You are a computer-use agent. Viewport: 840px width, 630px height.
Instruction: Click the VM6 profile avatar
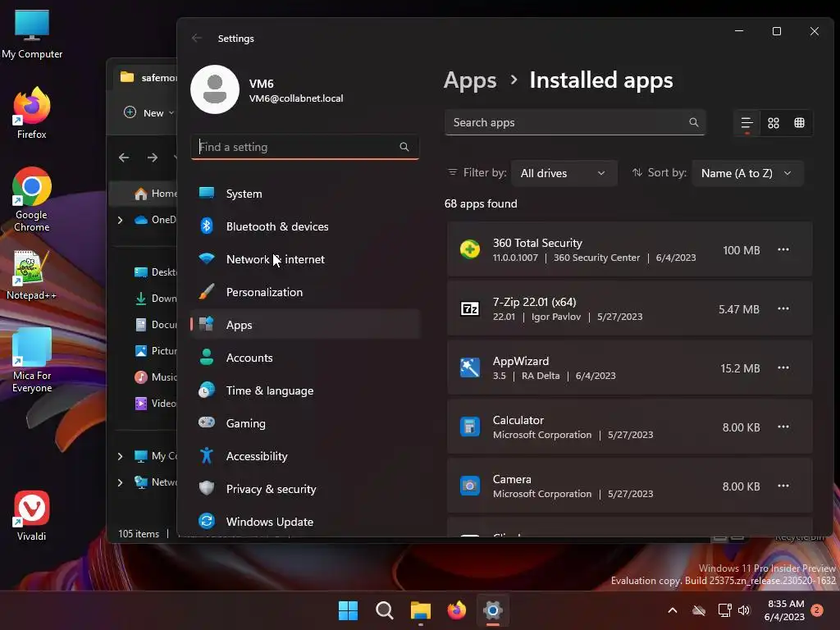point(215,89)
